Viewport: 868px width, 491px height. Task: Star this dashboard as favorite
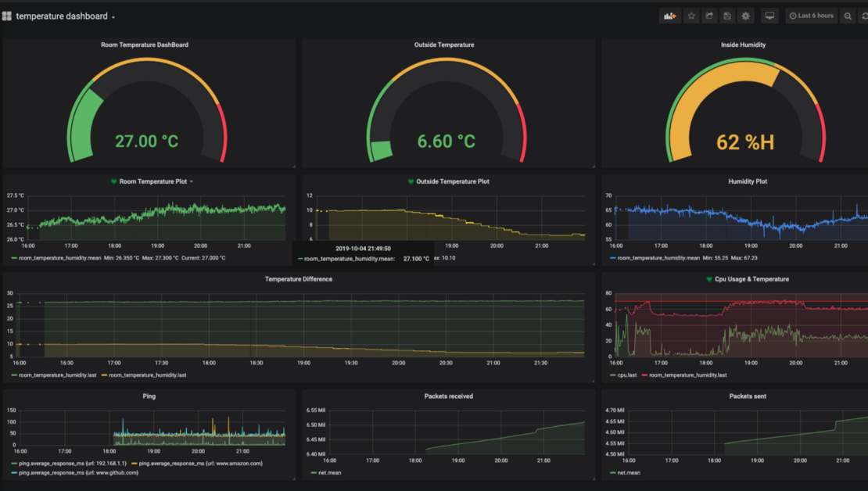pyautogui.click(x=691, y=16)
